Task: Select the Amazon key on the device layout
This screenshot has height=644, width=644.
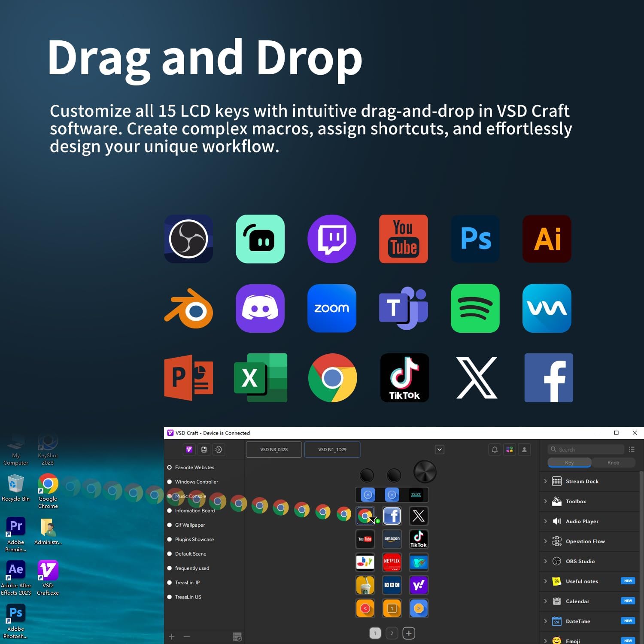Action: coord(392,539)
